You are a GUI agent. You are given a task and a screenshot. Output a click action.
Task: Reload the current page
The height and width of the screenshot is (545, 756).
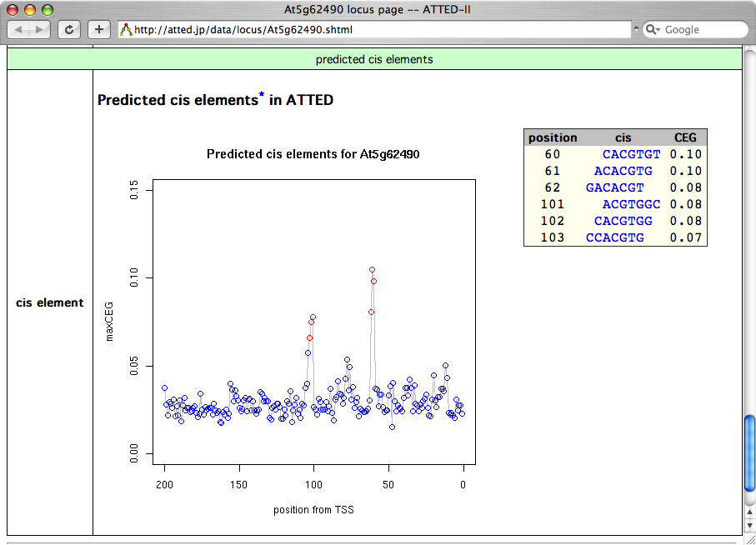[x=69, y=29]
